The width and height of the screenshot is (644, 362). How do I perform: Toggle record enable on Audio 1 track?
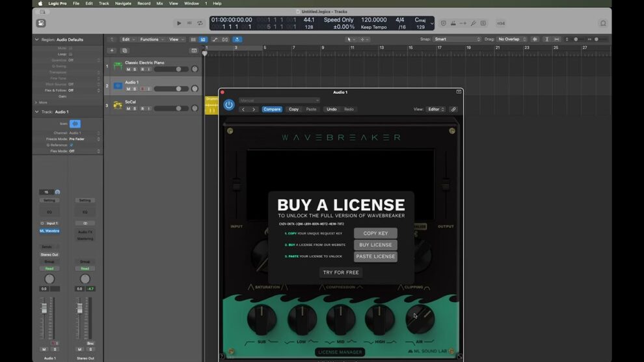click(x=142, y=89)
